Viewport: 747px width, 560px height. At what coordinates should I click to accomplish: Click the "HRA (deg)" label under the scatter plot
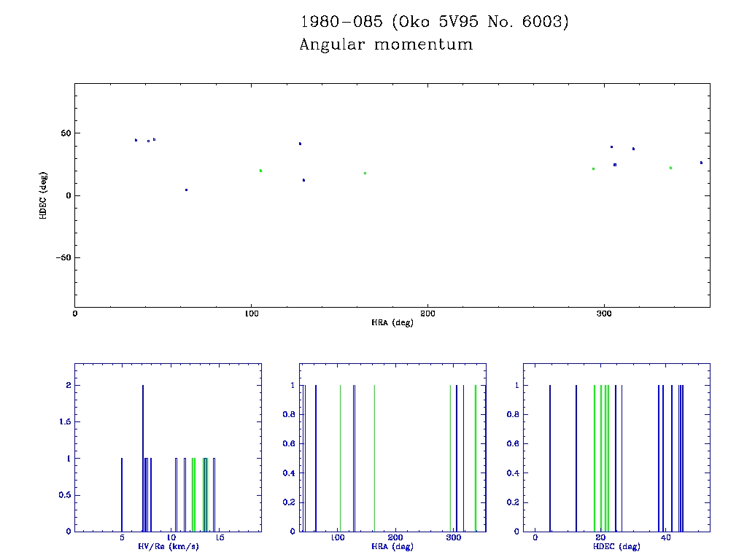(392, 322)
